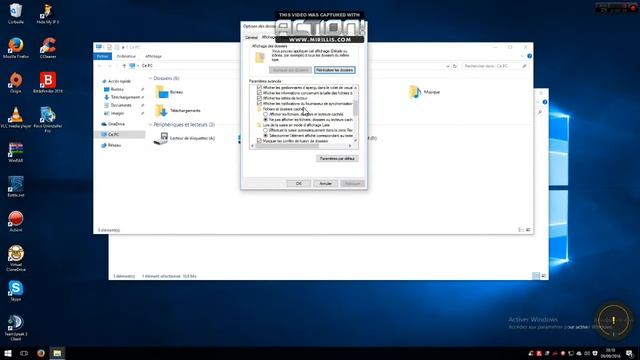Confirm folder options with OK
Viewport: 640px width, 360px height.
[298, 183]
